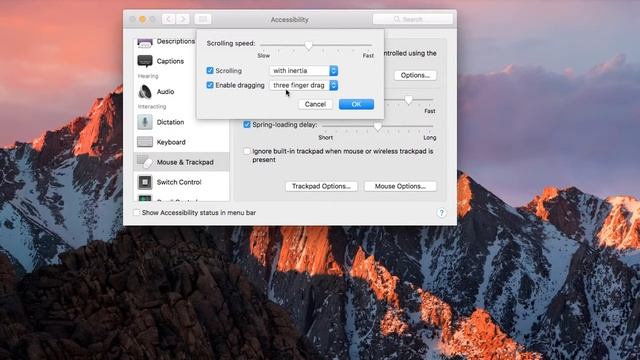Click Cancel in the trackpad options sheet
This screenshot has width=640, height=360.
315,104
